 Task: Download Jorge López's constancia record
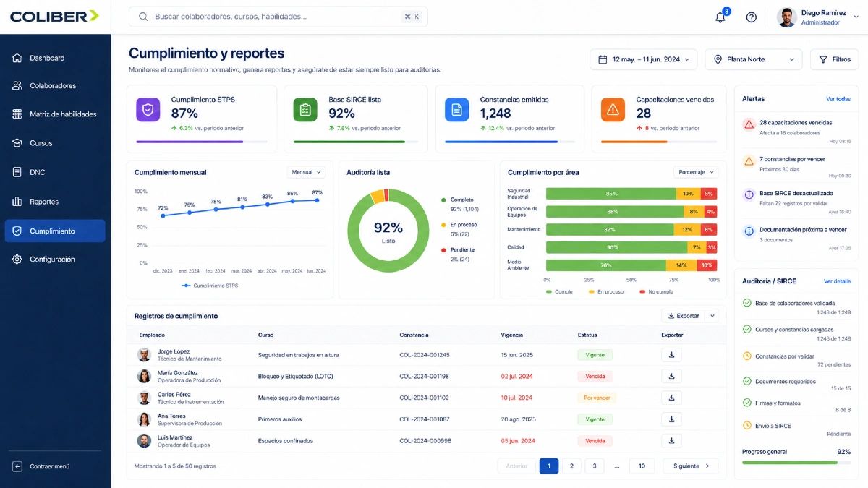point(671,355)
